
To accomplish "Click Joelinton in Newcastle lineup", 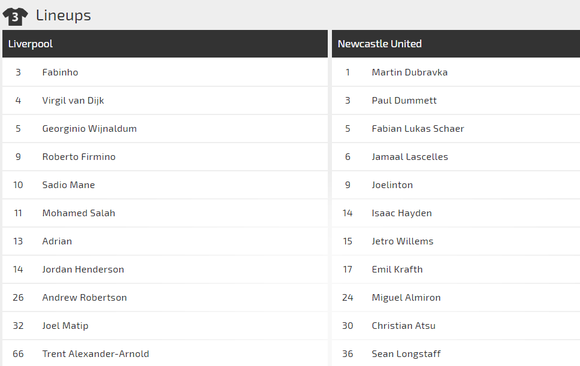I will 392,185.
